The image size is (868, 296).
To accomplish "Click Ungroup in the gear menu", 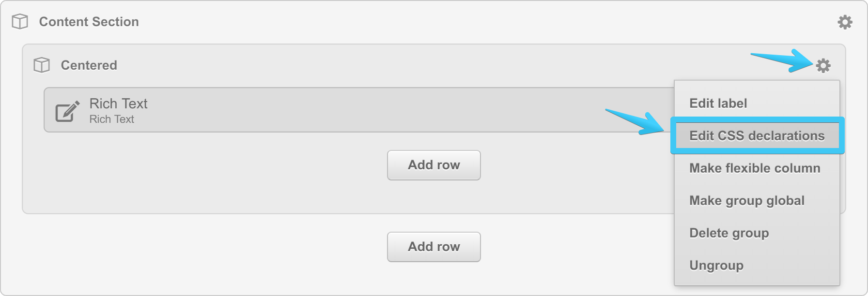I will click(x=716, y=265).
